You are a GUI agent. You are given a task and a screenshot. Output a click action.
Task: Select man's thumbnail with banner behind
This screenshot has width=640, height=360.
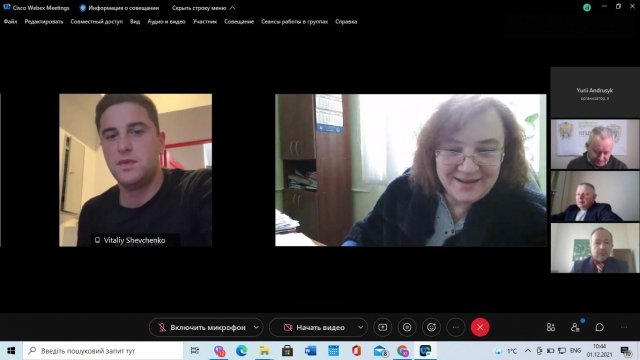pos(595,144)
